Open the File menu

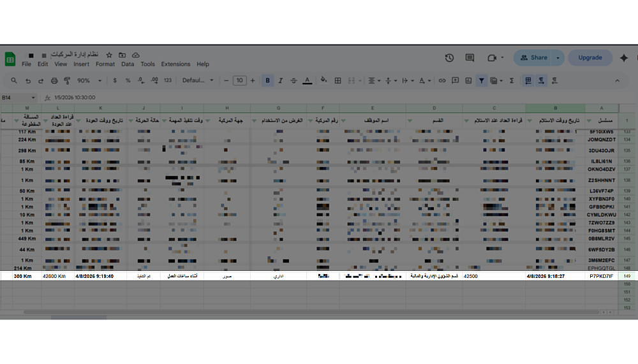pyautogui.click(x=26, y=64)
